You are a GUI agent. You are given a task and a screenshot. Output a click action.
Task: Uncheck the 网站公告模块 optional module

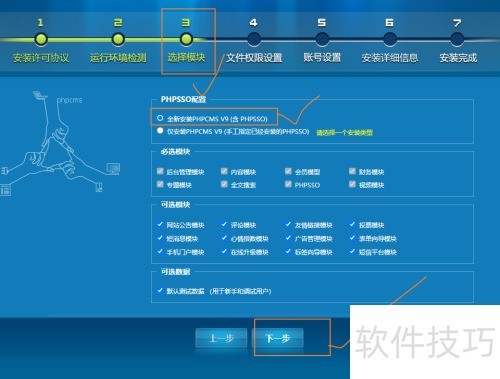[160, 224]
